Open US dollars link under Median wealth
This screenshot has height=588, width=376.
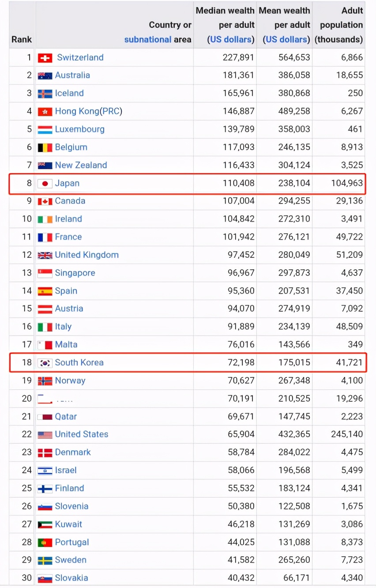[x=231, y=40]
